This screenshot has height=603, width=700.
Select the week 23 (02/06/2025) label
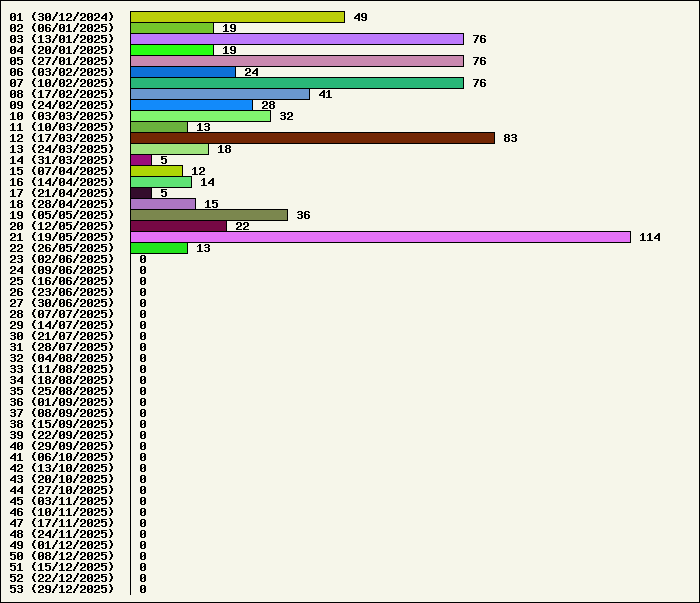[x=62, y=259]
